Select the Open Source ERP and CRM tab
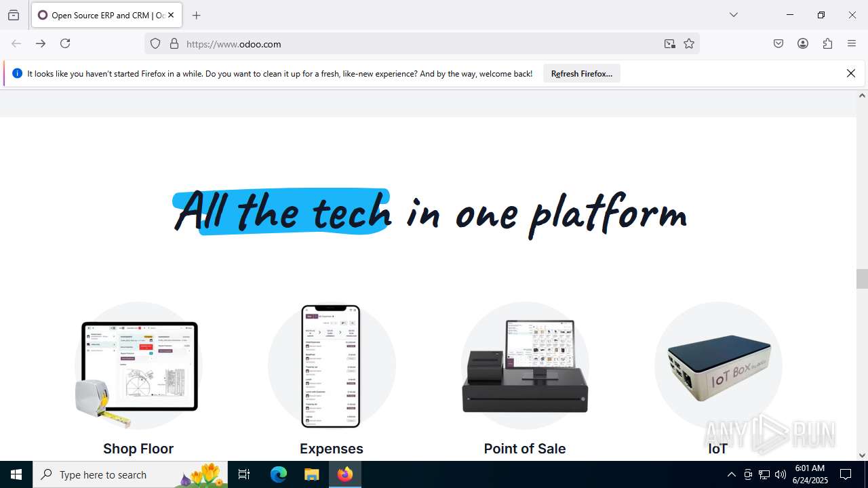868x488 pixels. (106, 15)
